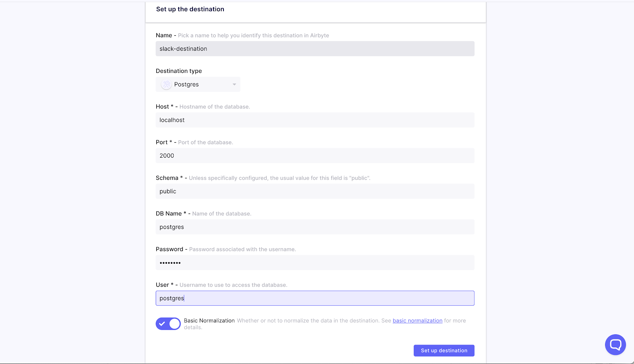Viewport: 634px width, 364px height.
Task: Open the basic normalization documentation link
Action: tap(417, 320)
